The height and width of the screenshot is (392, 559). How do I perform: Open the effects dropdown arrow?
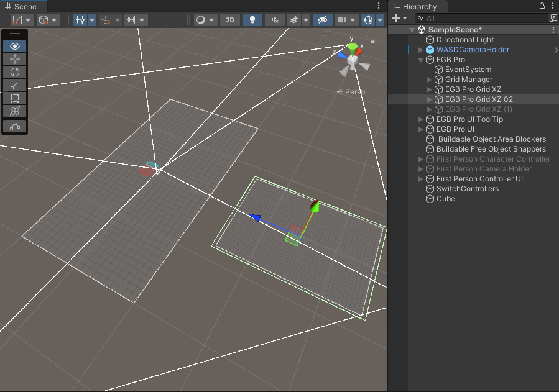306,20
